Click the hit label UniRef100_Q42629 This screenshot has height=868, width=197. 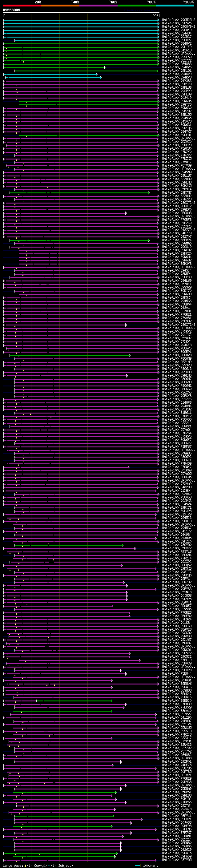tap(177, 850)
